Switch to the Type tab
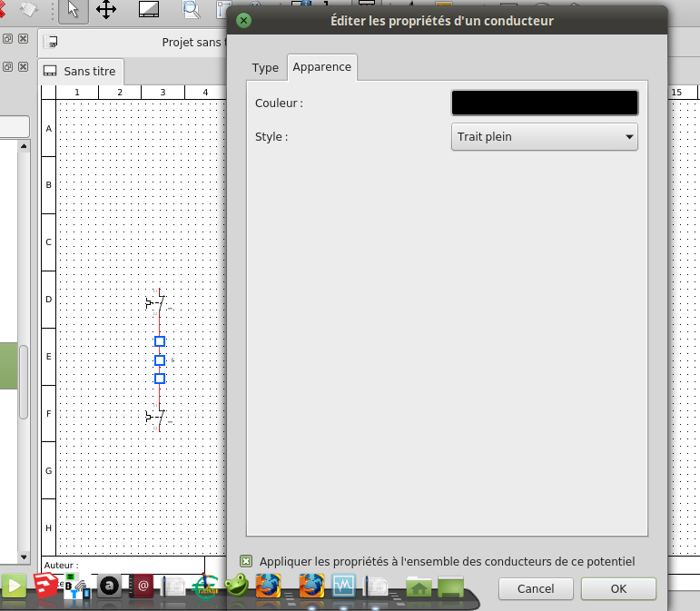 click(265, 68)
